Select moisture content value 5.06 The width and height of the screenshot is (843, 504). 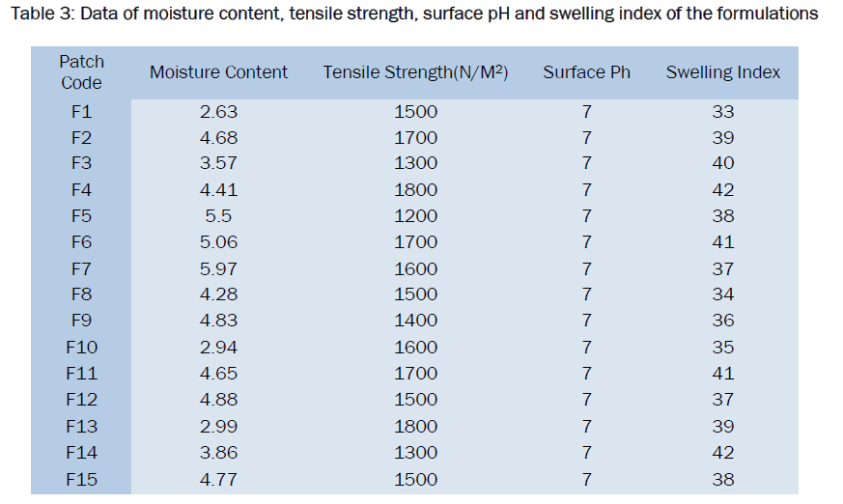tap(218, 242)
